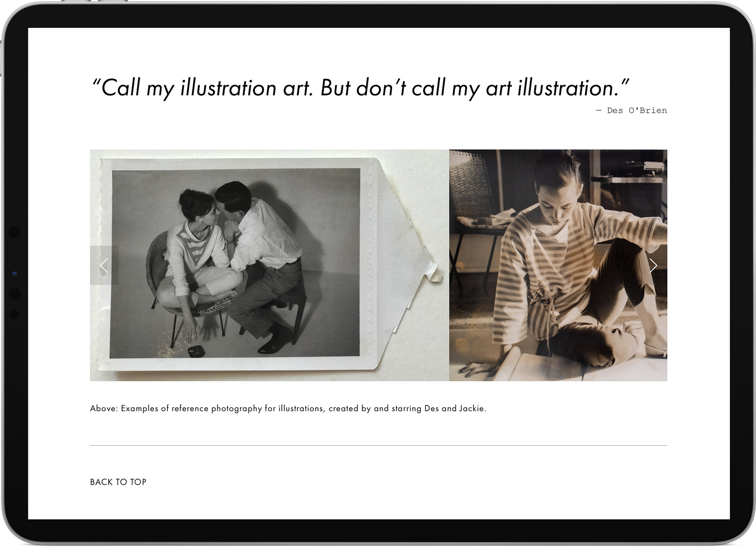This screenshot has height=547, width=756.
Task: Click the '— Des O'Brien' attribution
Action: tap(632, 111)
